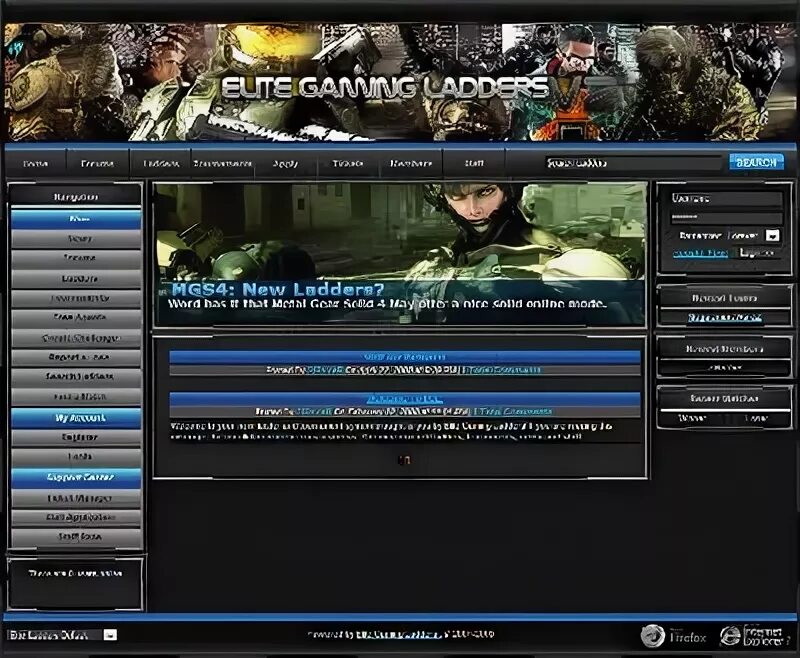Click the search ladders input field
800x658 pixels.
[x=634, y=163]
